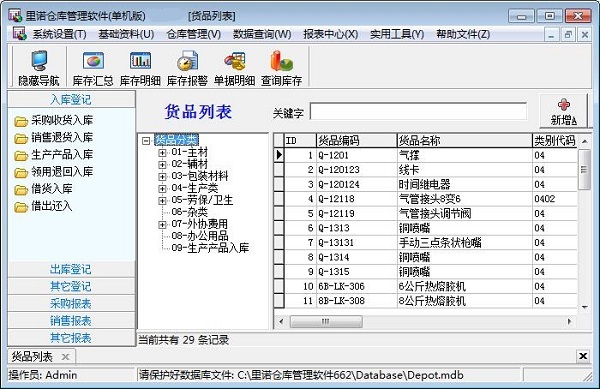600x389 pixels.
Task: Expand the 07-外协费用 tree node
Action: (162, 225)
